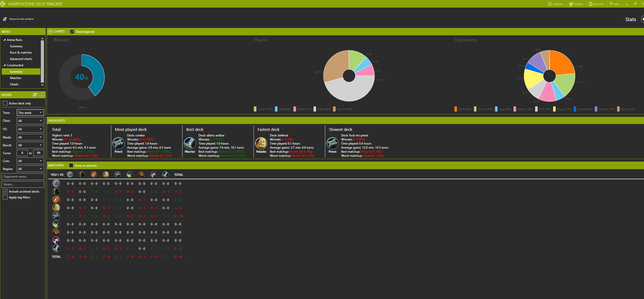
Task: Open the Class filter dropdown
Action: tap(30, 121)
